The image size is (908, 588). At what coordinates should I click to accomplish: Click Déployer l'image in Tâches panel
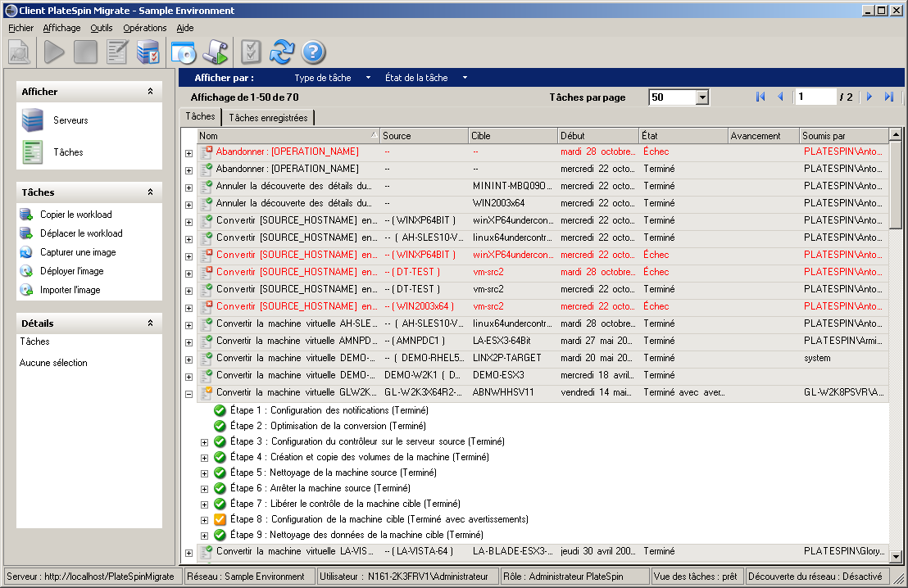click(x=71, y=271)
